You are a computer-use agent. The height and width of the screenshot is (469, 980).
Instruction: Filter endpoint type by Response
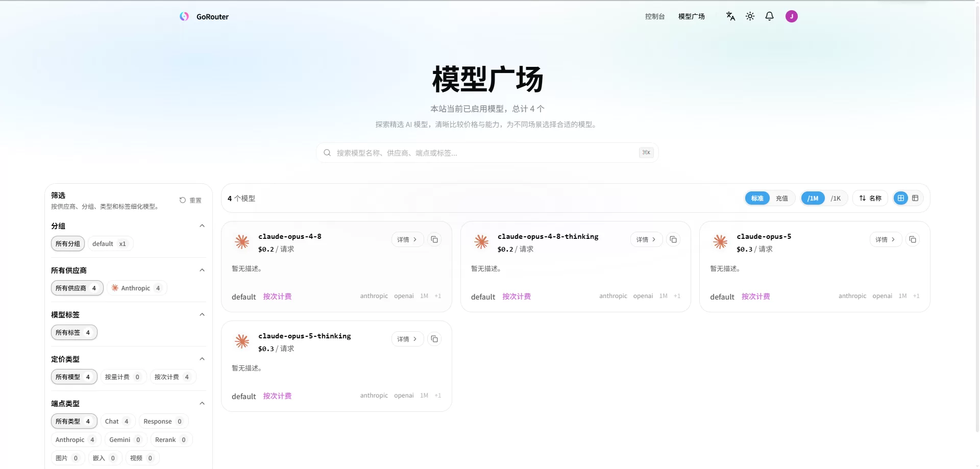(163, 421)
